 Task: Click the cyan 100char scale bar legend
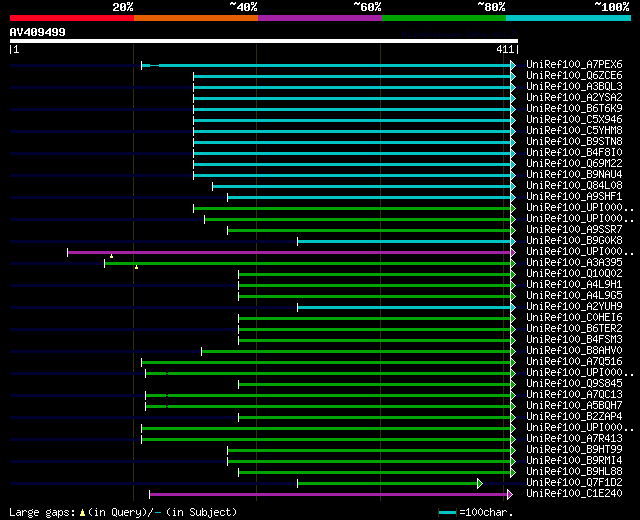coord(447,512)
